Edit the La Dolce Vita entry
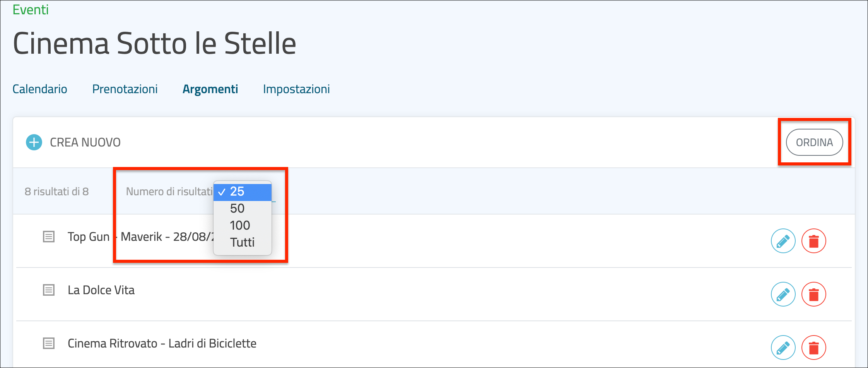The width and height of the screenshot is (868, 368). (783, 294)
